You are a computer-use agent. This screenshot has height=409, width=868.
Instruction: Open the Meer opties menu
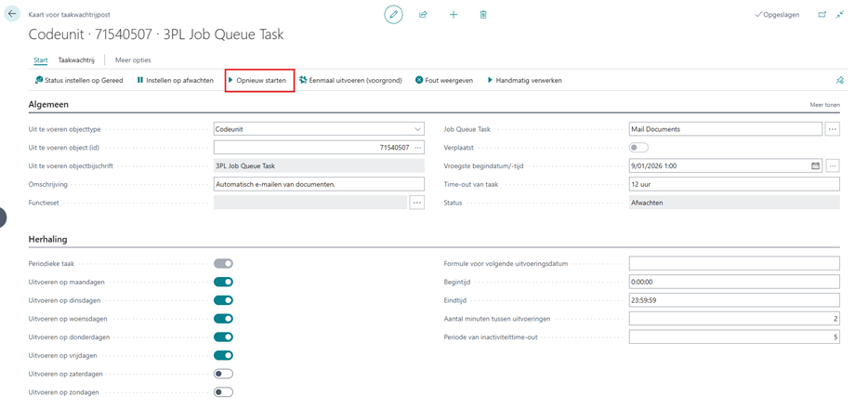(x=133, y=60)
